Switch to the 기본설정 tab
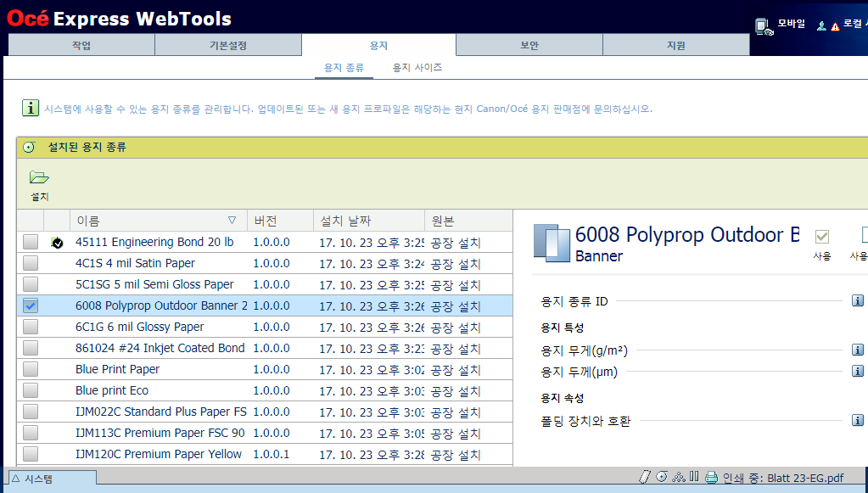Image resolution: width=868 pixels, height=493 pixels. click(228, 45)
